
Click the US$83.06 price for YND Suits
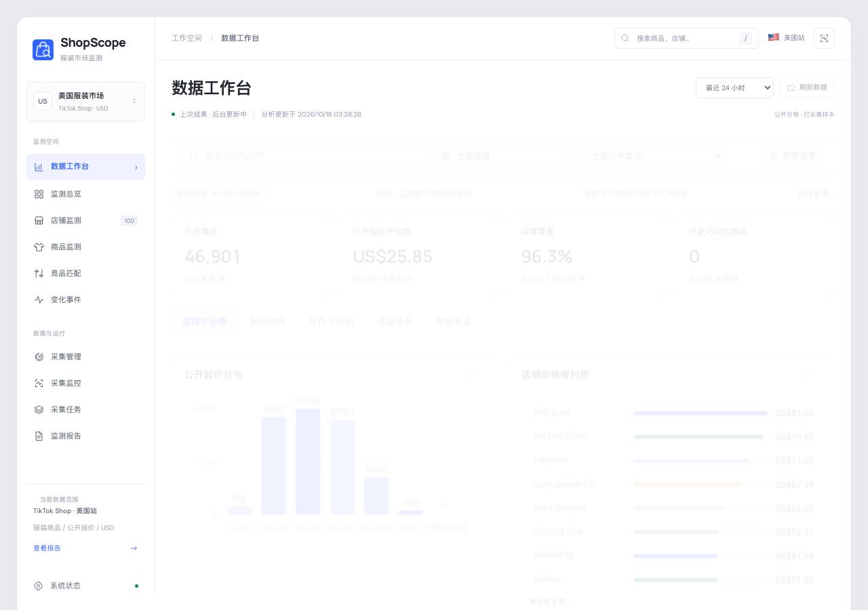(x=794, y=413)
